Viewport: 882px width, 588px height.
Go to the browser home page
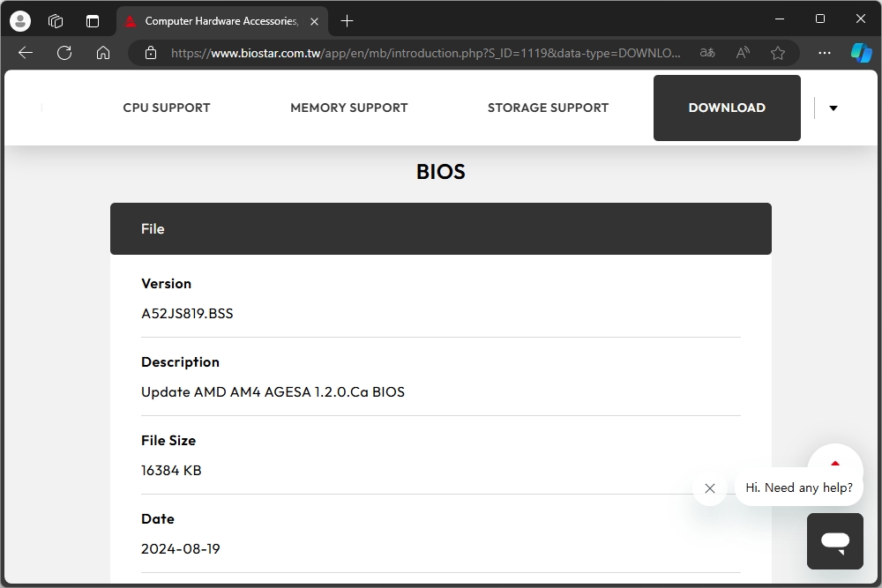tap(103, 53)
